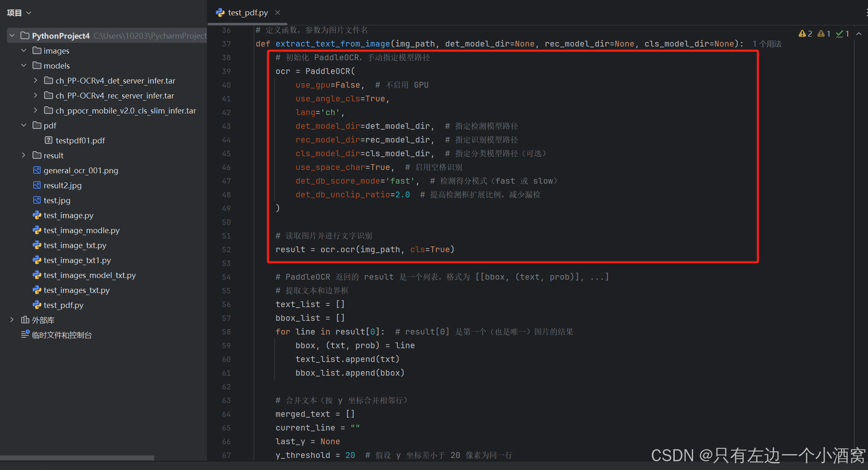Click the Python icon of test_image.py

[x=37, y=215]
